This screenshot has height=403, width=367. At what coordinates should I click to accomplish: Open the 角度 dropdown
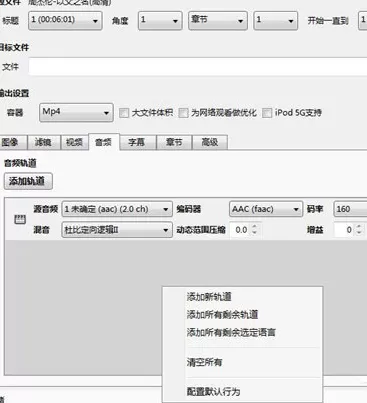tap(160, 21)
